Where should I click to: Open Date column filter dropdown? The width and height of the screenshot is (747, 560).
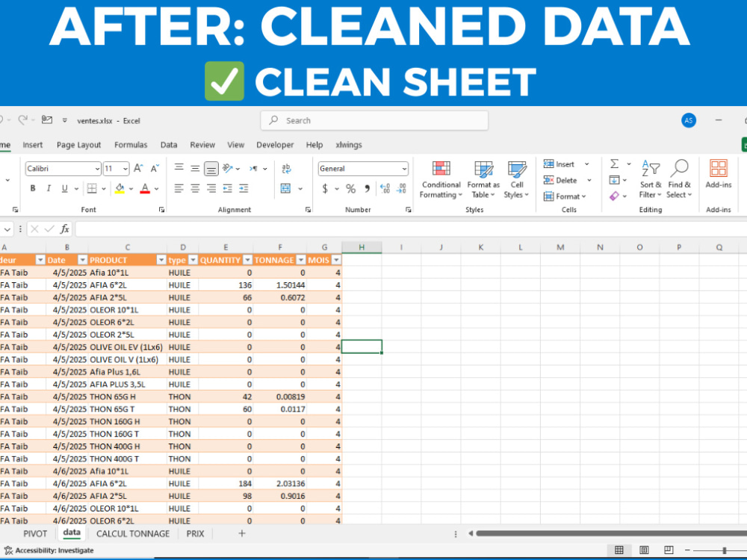pos(82,260)
